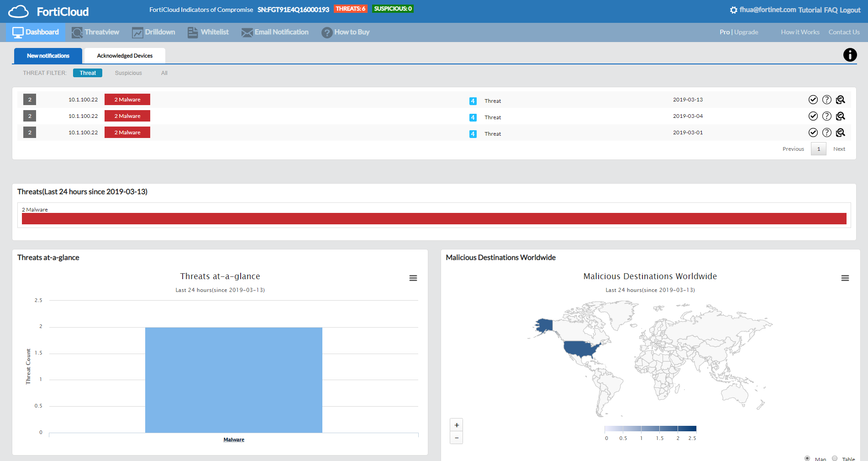Click the Drilldown chart icon

(137, 32)
